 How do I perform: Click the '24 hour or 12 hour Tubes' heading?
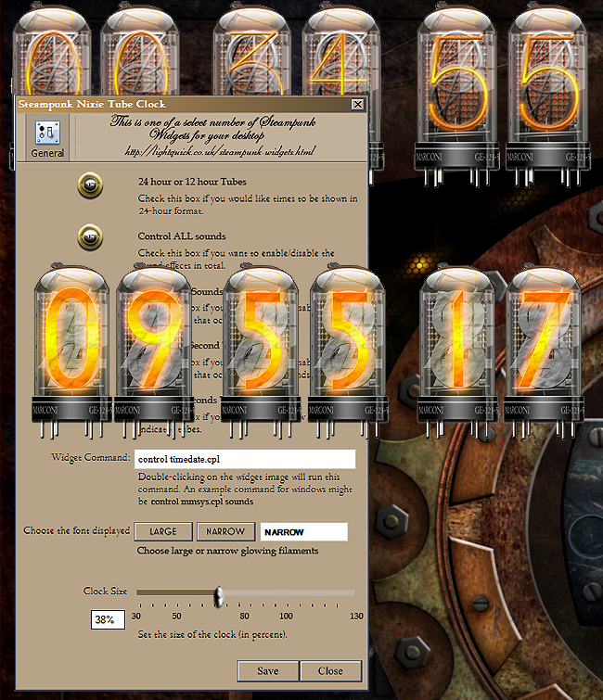[x=192, y=182]
